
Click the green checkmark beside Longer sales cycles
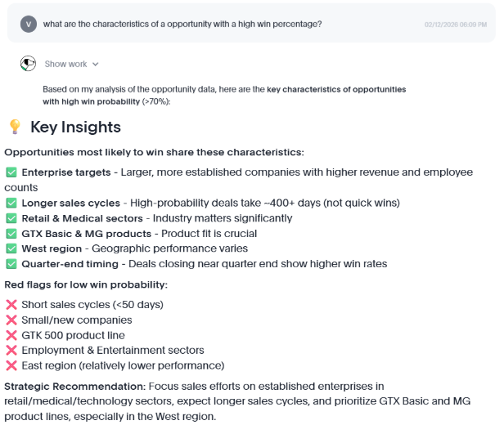(x=11, y=203)
